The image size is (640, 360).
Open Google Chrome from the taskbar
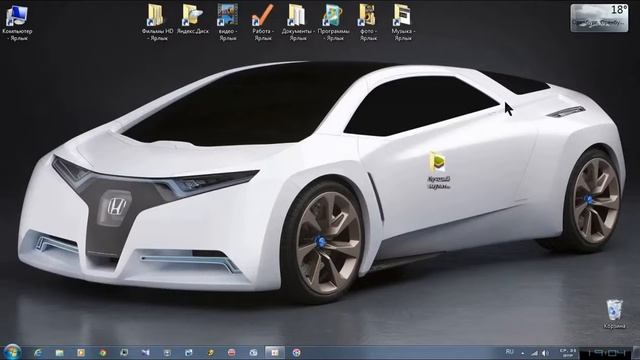(x=102, y=352)
